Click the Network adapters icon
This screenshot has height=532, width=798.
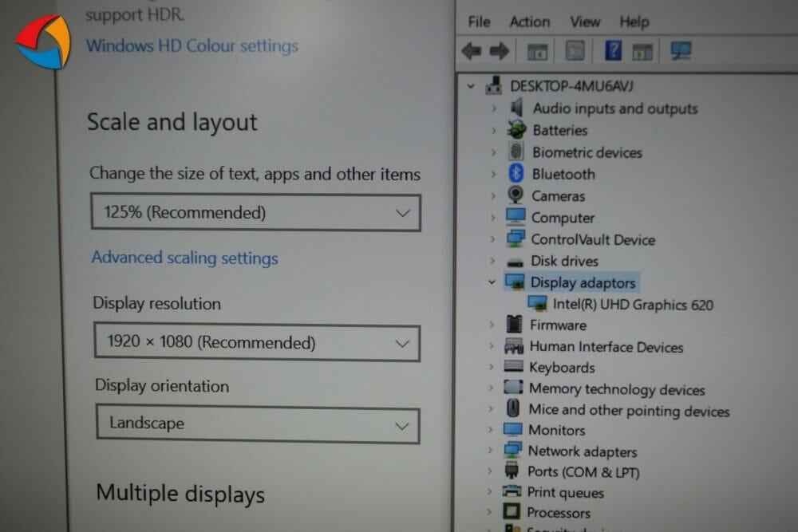(512, 450)
